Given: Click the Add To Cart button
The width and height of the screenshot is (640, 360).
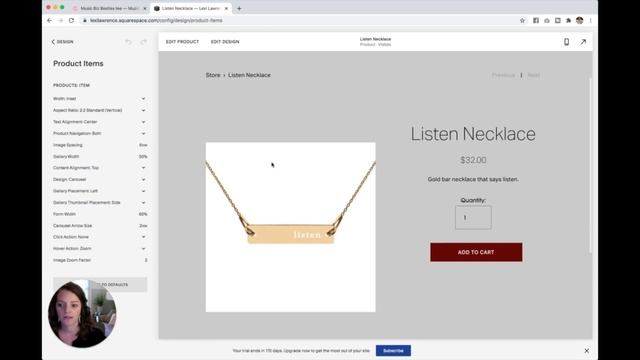Looking at the screenshot, I should point(476,252).
